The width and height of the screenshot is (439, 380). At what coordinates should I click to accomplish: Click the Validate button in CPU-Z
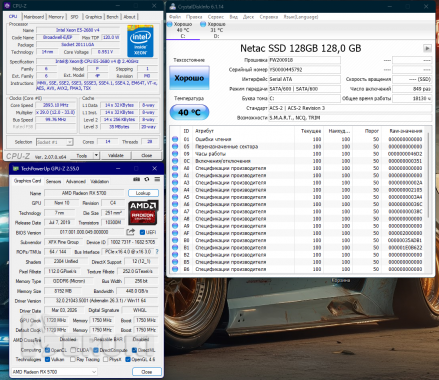coord(116,155)
